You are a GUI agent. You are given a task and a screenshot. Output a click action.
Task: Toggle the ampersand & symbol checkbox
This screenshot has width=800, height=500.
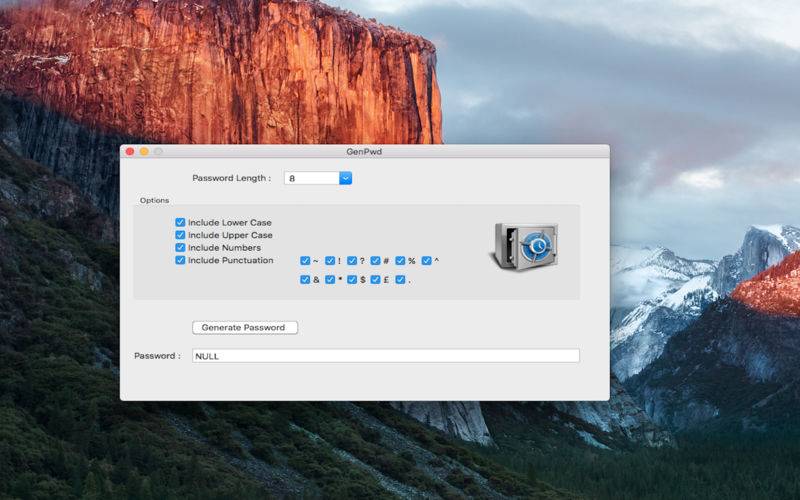(x=305, y=280)
